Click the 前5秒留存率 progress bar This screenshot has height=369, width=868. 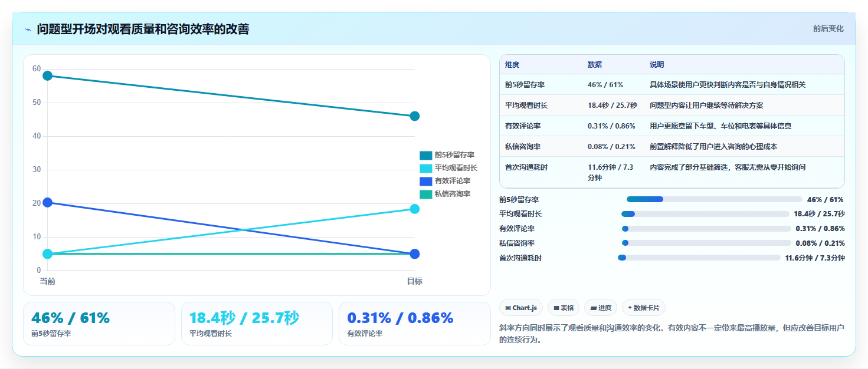click(714, 199)
